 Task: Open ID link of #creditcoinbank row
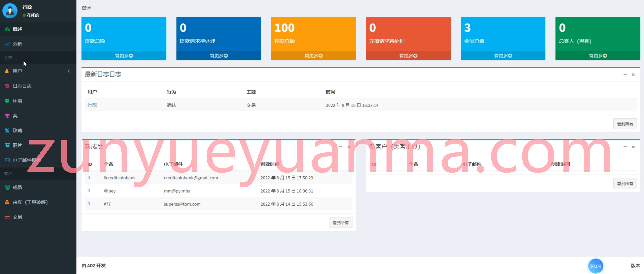click(89, 178)
